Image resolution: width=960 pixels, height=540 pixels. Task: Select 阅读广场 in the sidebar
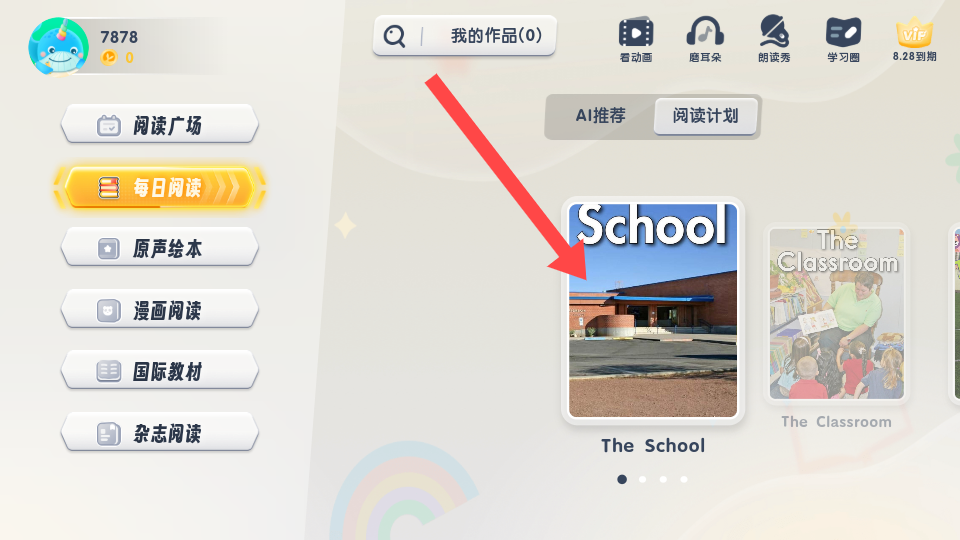click(159, 124)
